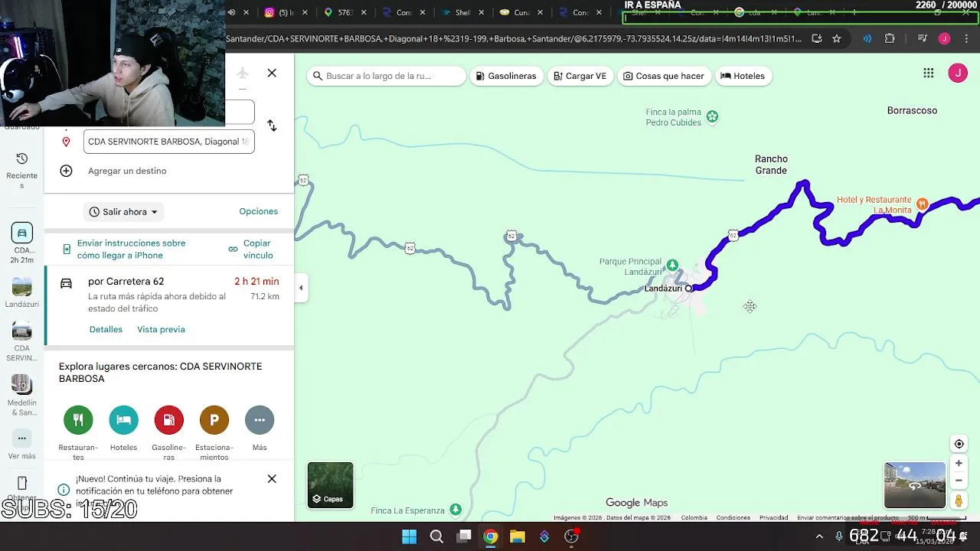Collapse the side panel with the arrow
980x551 pixels.
(301, 288)
